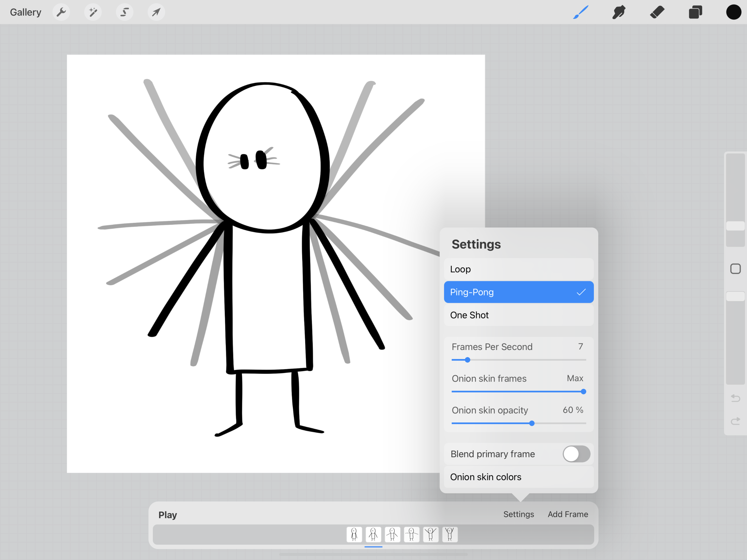Select the last frame thumbnail in timeline
The image size is (747, 560).
(x=449, y=534)
